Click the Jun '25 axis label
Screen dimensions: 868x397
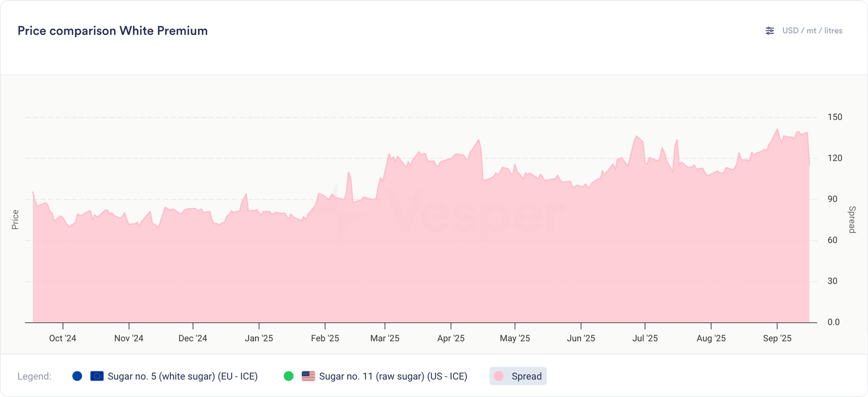click(x=580, y=338)
